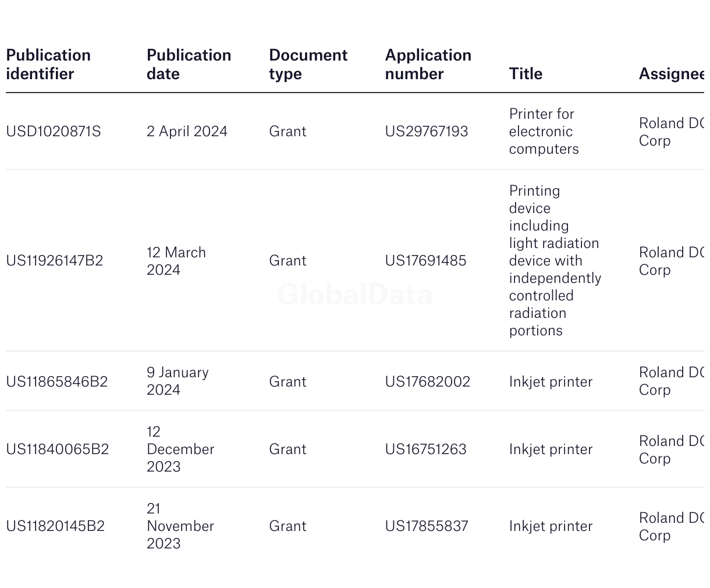The height and width of the screenshot is (588, 710).
Task: Click application number US17682002
Action: tap(428, 382)
